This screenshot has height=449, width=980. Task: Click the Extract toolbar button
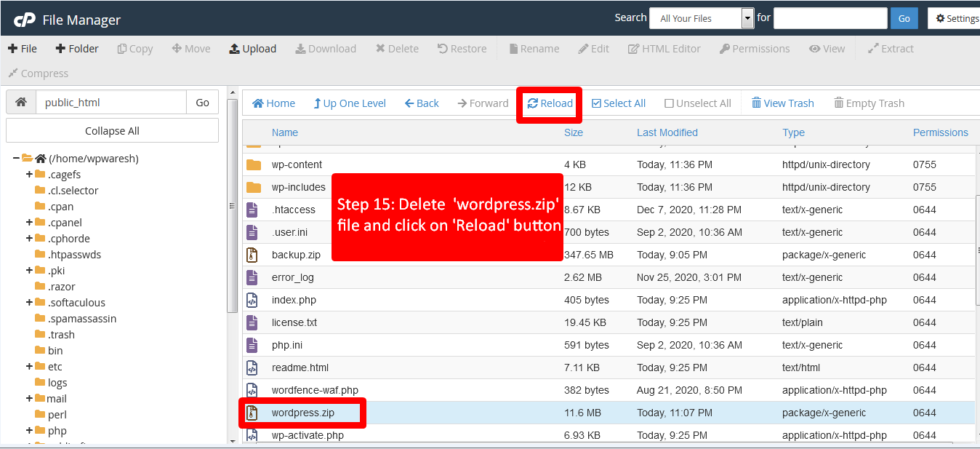[x=891, y=49]
